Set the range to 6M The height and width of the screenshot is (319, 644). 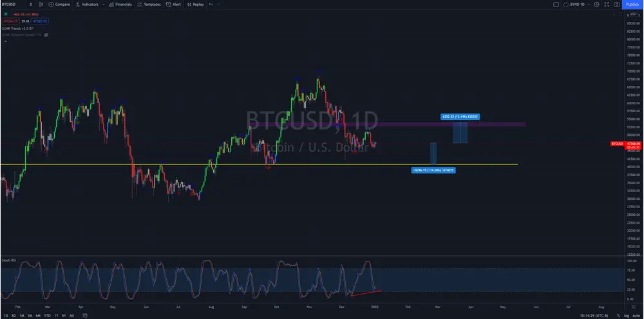point(38,315)
